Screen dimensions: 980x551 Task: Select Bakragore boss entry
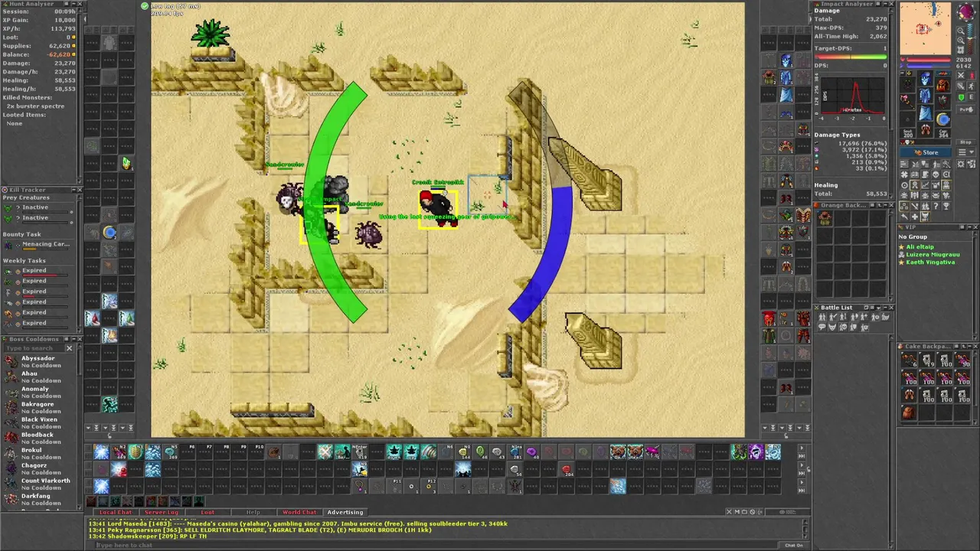click(x=38, y=407)
